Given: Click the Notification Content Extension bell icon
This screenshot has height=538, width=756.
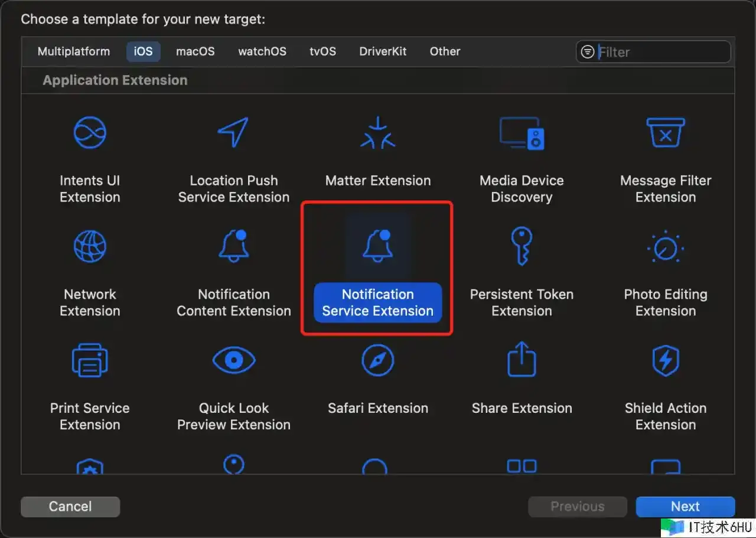Looking at the screenshot, I should click(x=233, y=246).
